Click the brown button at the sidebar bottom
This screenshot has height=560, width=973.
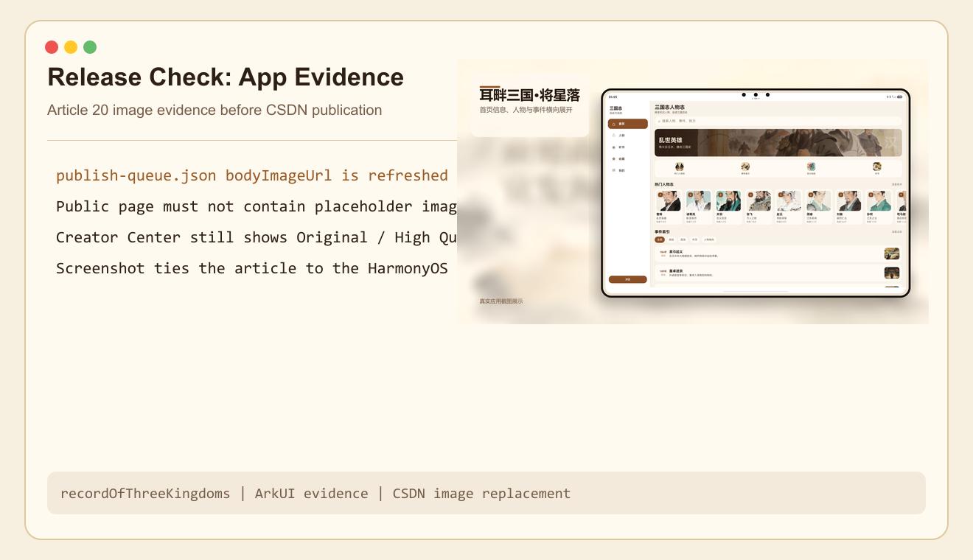(x=628, y=279)
